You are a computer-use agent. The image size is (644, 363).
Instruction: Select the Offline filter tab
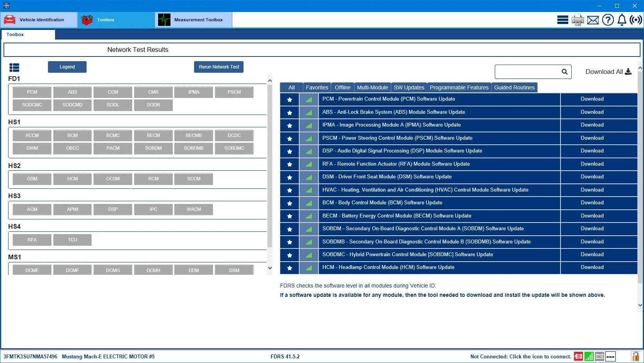tap(342, 87)
